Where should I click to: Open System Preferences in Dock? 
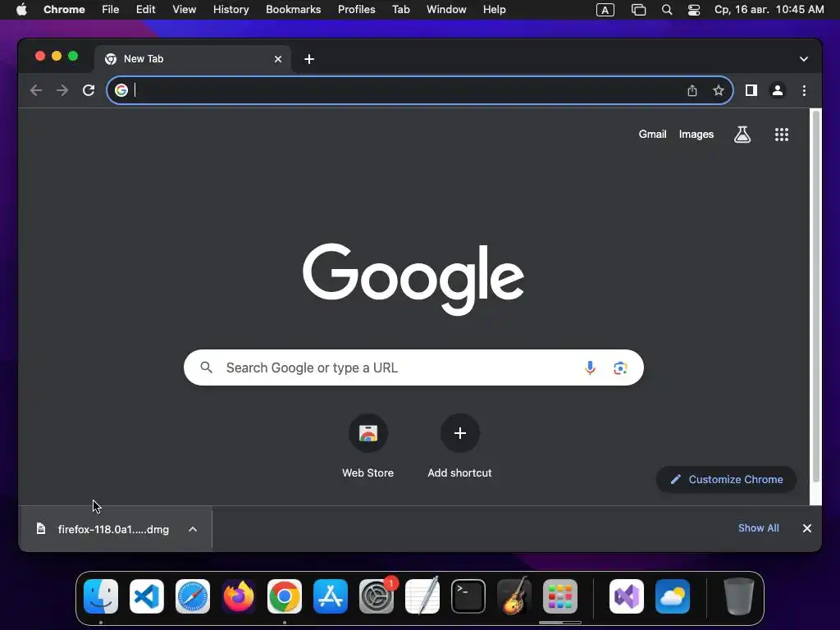(377, 596)
